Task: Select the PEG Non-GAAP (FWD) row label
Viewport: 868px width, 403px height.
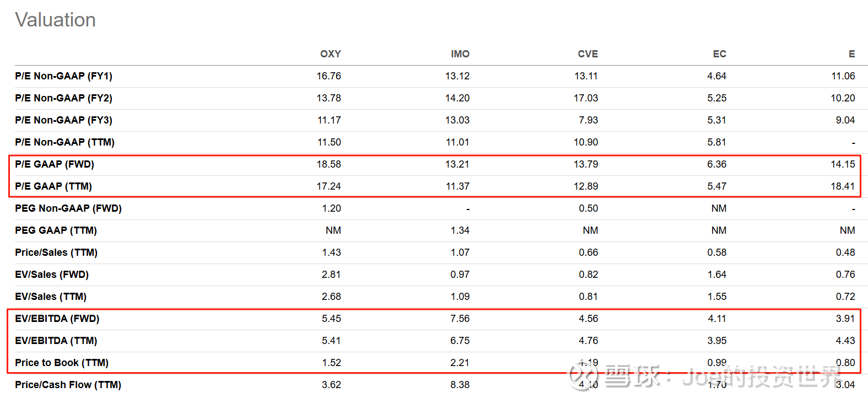Action: [x=68, y=208]
